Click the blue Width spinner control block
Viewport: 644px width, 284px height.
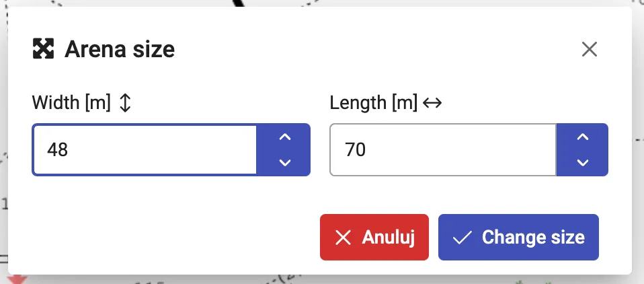[284, 149]
